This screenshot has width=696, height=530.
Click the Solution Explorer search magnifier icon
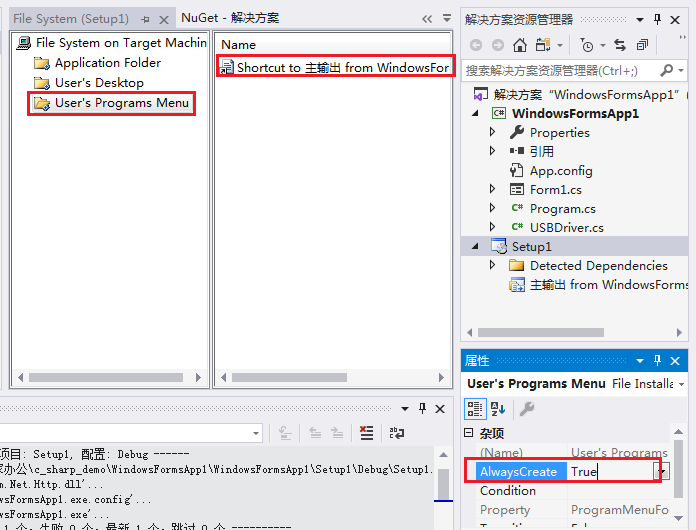coord(666,70)
